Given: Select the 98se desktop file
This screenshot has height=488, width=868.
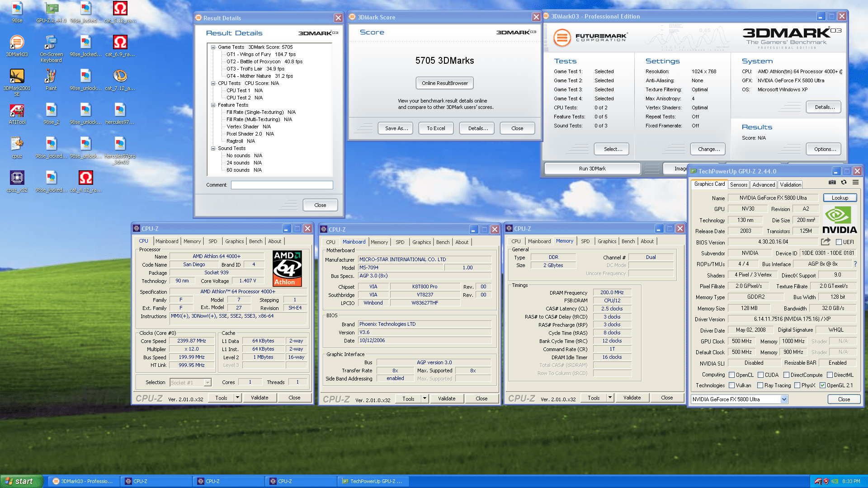Looking at the screenshot, I should pos(17,12).
